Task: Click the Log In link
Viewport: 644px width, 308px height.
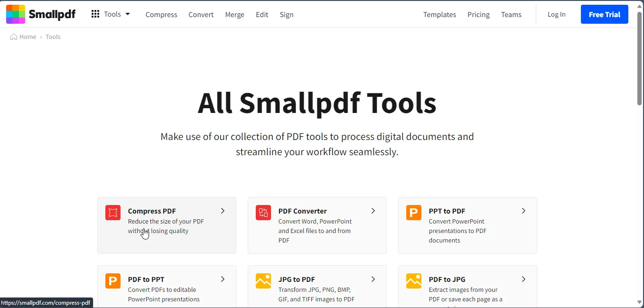Action: (557, 15)
